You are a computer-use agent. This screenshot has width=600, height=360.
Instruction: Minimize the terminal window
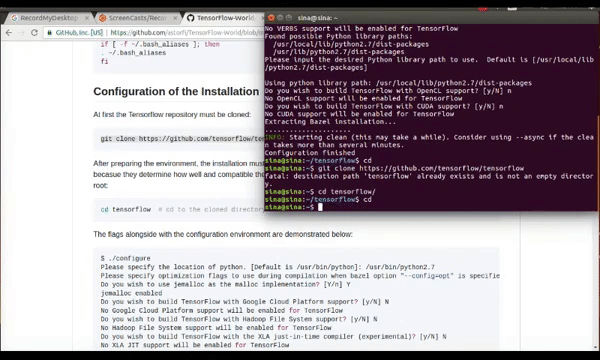[x=280, y=18]
